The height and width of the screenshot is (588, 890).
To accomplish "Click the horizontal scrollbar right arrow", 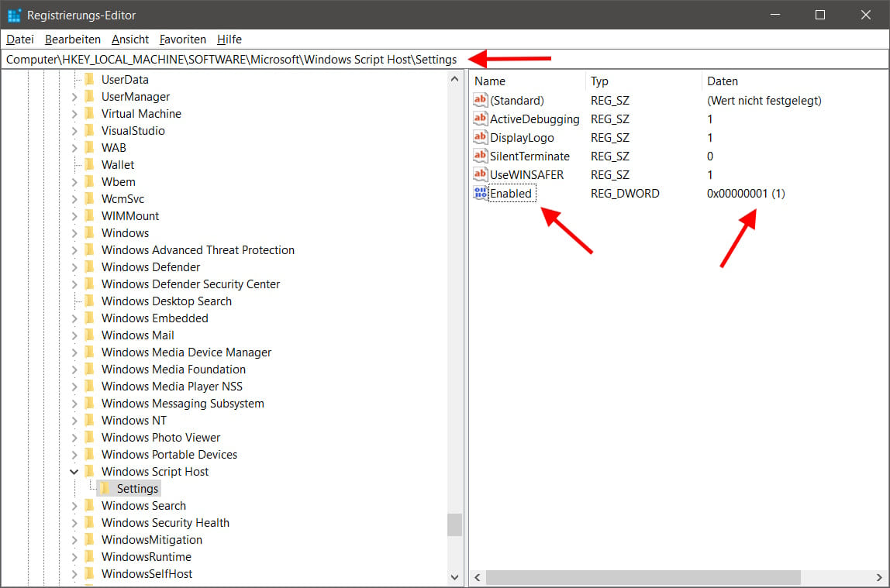I will pos(879,577).
